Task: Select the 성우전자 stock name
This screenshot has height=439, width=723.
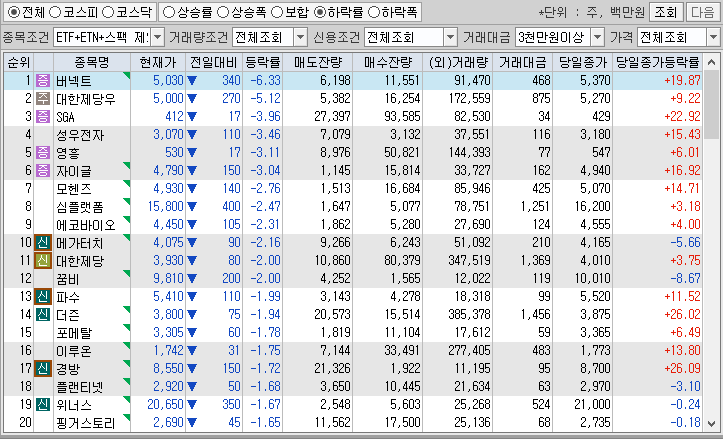Action: pyautogui.click(x=80, y=135)
